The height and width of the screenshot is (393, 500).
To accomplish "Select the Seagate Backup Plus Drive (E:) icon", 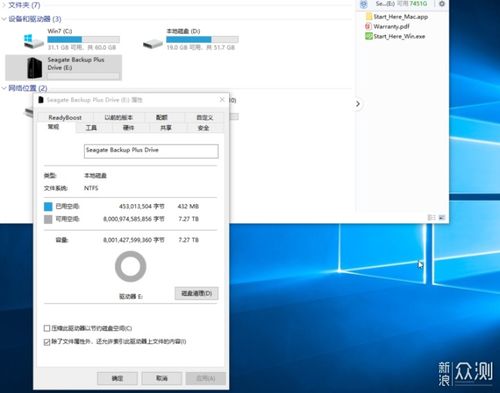I will [35, 68].
